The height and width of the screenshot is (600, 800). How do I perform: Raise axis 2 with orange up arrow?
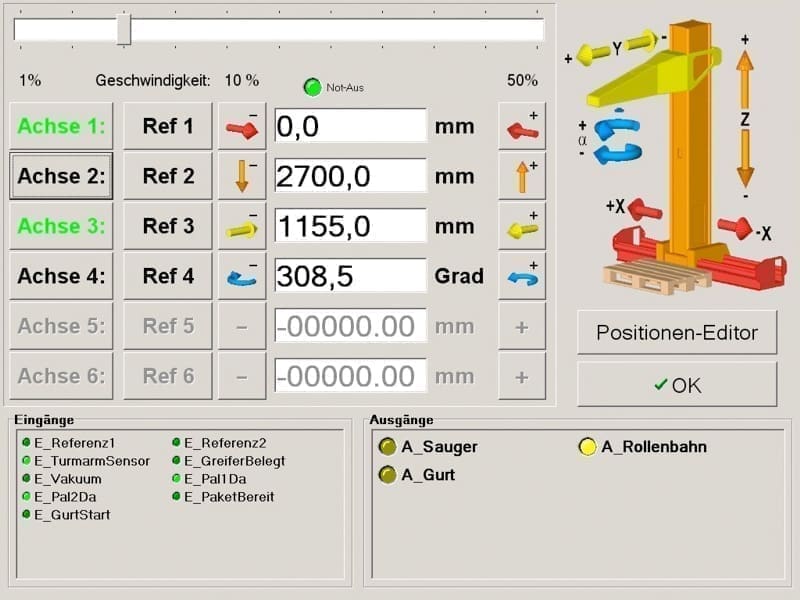pos(521,177)
